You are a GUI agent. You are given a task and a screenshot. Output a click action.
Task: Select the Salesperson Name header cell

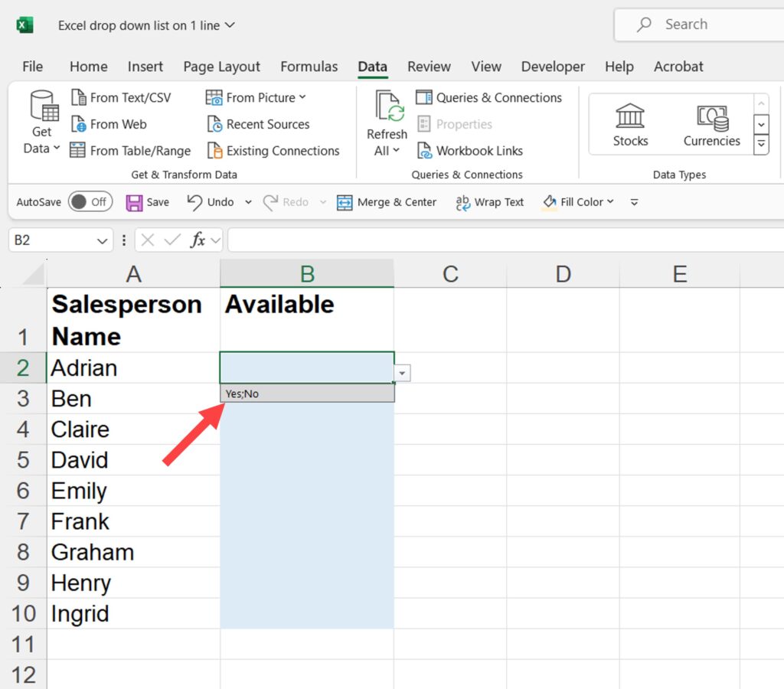[x=133, y=320]
